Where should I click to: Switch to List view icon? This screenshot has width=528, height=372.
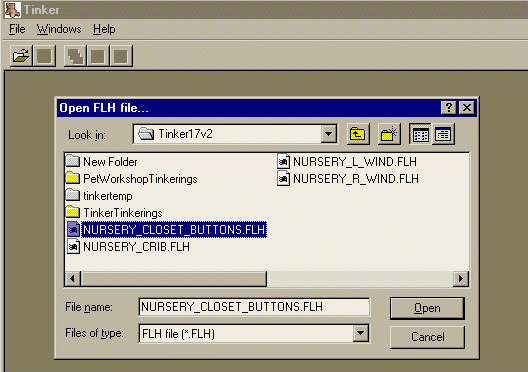coord(420,134)
